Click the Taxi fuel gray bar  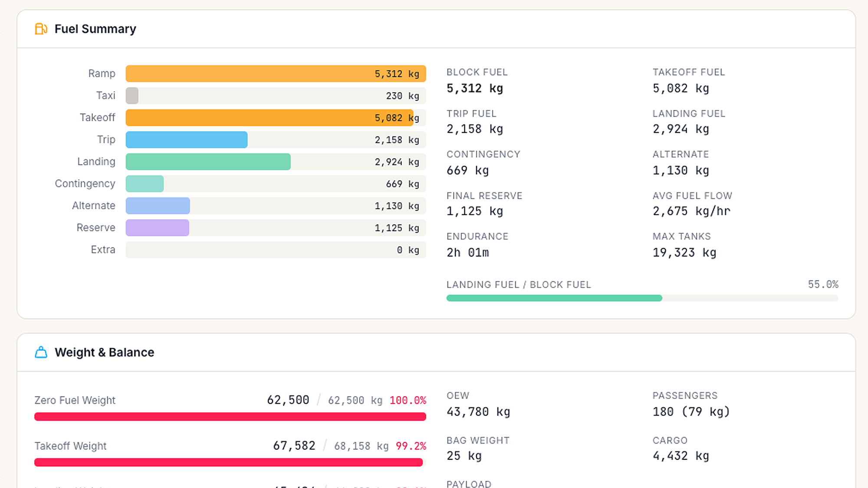pos(132,96)
